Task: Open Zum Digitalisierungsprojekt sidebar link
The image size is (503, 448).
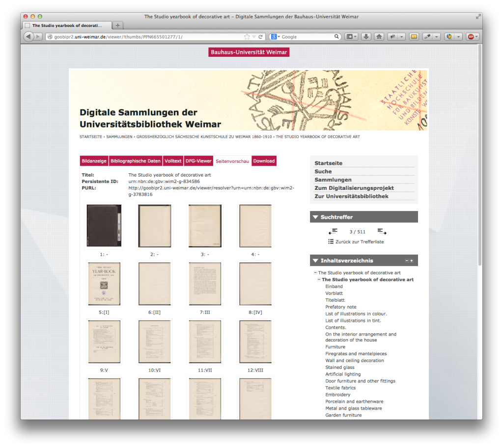Action: (x=354, y=188)
